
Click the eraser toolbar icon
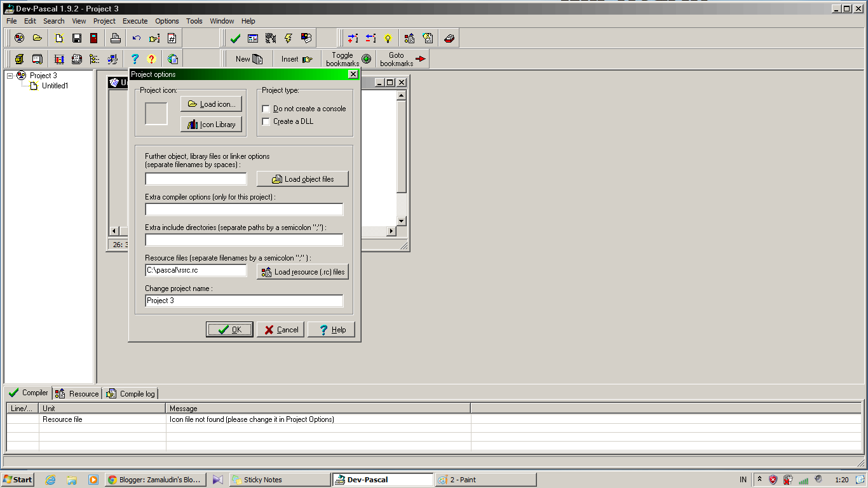pos(449,38)
